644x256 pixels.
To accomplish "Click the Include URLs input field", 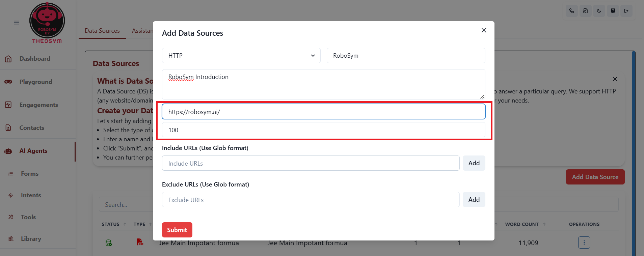I will pos(311,163).
